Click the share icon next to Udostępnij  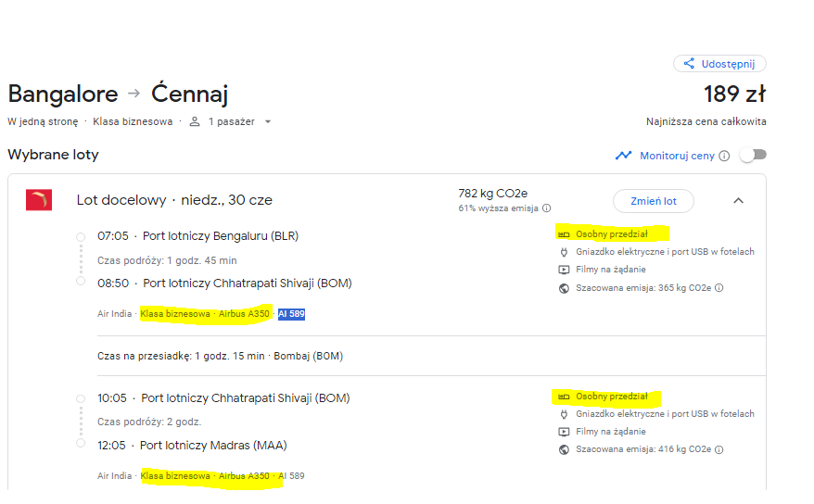689,64
